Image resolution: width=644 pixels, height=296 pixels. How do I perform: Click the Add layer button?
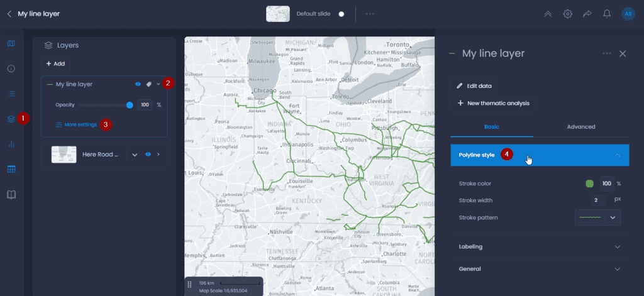tap(55, 64)
